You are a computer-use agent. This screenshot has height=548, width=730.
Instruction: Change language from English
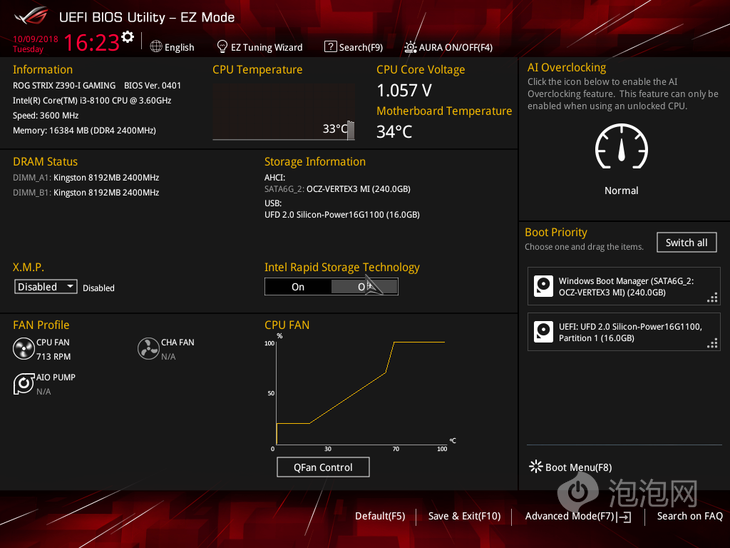172,47
